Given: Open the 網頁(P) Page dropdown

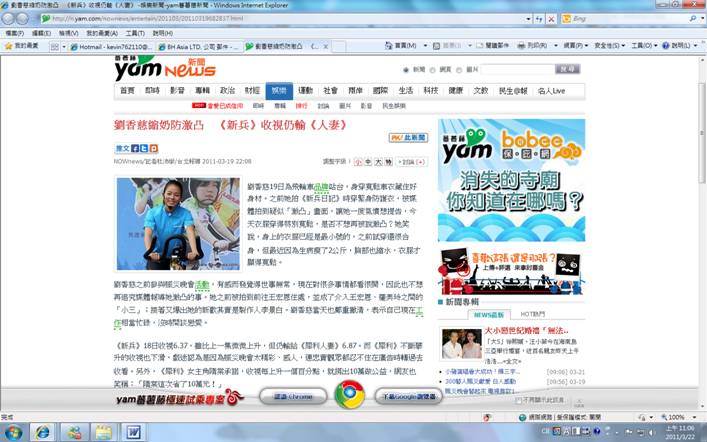Looking at the screenshot, I should (576, 46).
